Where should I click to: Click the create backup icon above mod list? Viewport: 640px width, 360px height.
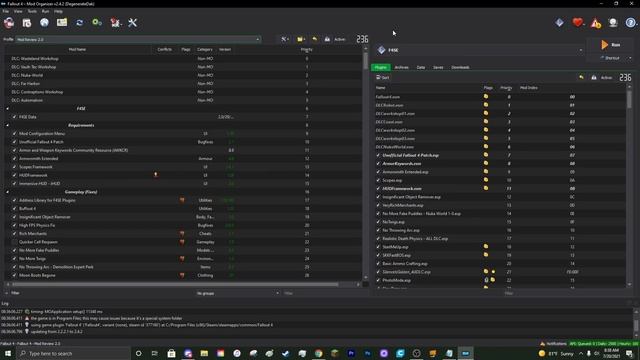[x=327, y=39]
